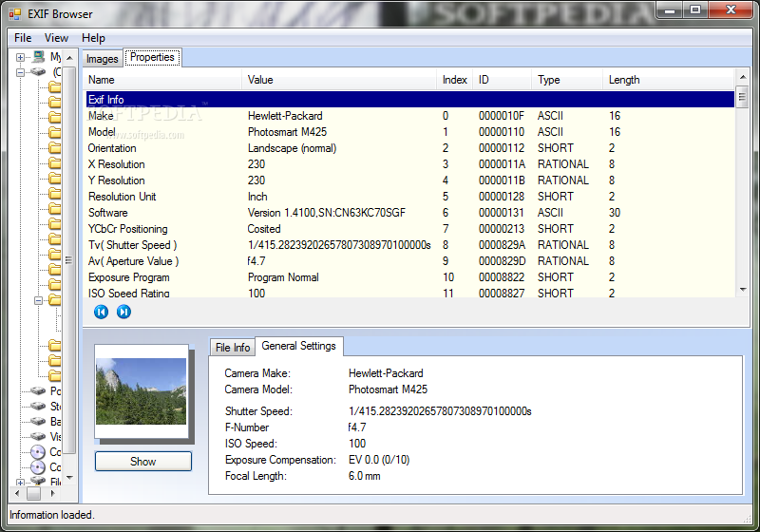
Task: Select the 'ISO Speed Rating' row
Action: click(x=410, y=293)
